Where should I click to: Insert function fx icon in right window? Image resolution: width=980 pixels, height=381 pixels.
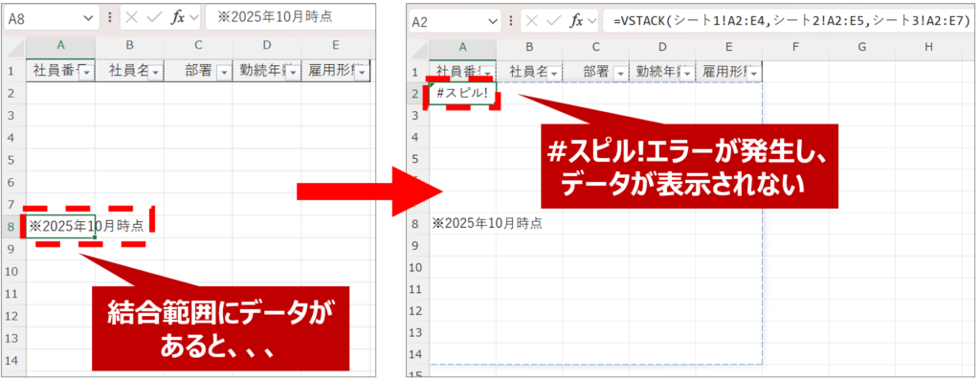(x=577, y=21)
